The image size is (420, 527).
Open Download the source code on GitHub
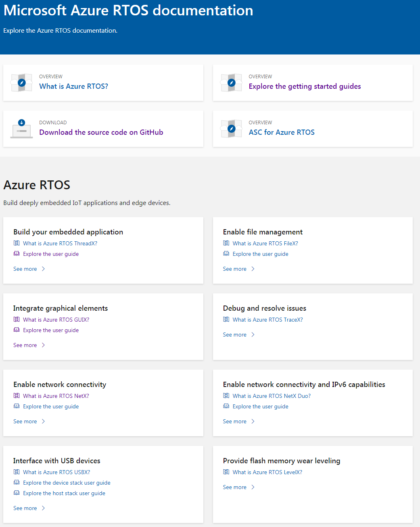101,132
